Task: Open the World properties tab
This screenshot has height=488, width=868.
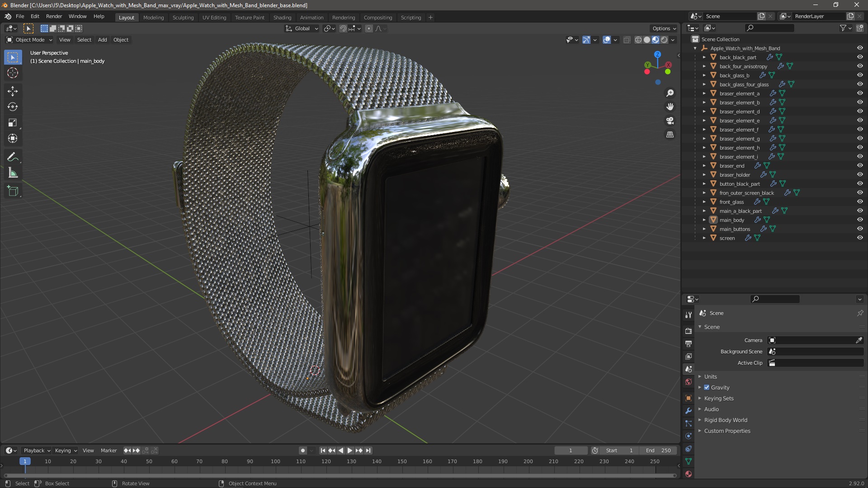Action: click(689, 382)
